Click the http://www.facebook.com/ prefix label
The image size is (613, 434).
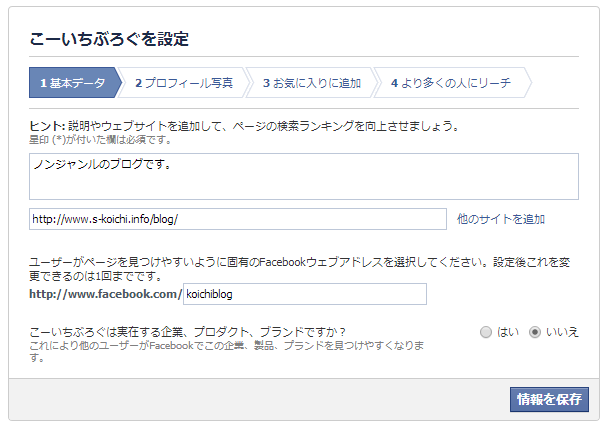point(106,294)
